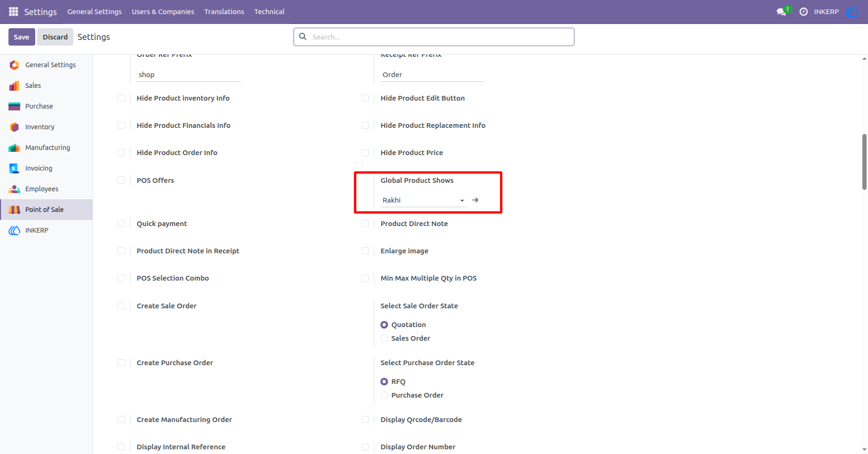The image size is (868, 454).
Task: Enable the Quick payment checkbox
Action: [x=121, y=224]
